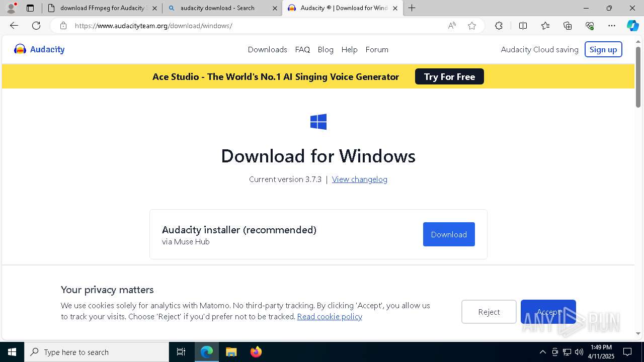
Task: Click Try For Free banner button
Action: tap(449, 76)
